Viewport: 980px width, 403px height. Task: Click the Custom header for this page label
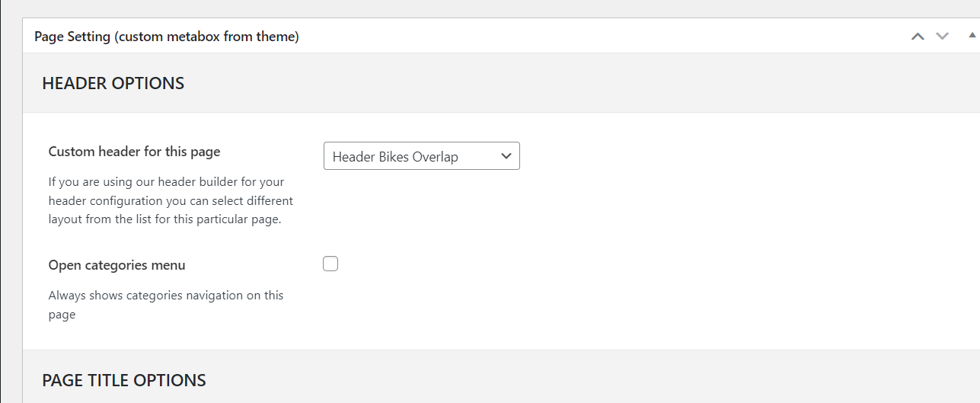(x=134, y=152)
